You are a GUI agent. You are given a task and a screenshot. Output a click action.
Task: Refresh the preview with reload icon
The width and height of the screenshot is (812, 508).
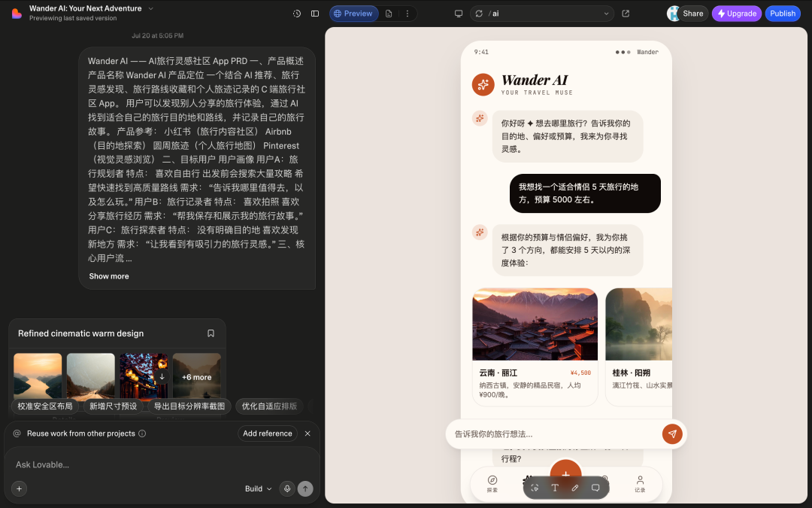pos(479,14)
